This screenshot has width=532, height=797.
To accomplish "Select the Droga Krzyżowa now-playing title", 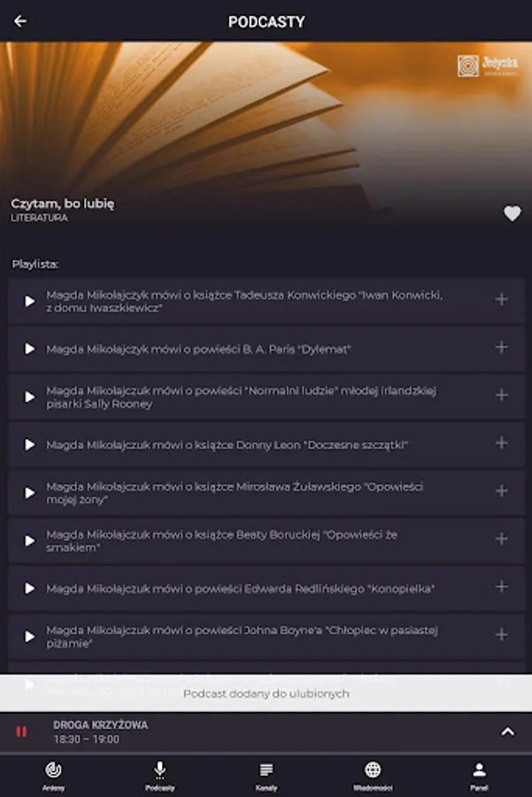I will point(101,724).
